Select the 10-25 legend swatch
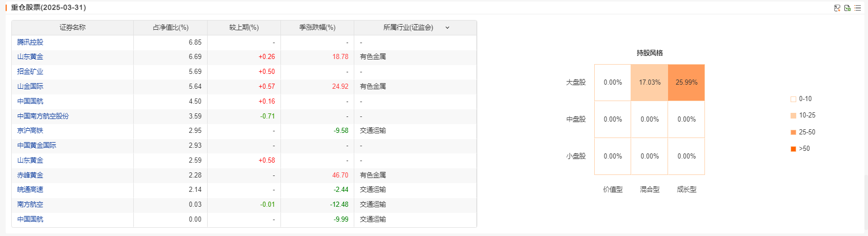868x236 pixels. click(x=794, y=115)
